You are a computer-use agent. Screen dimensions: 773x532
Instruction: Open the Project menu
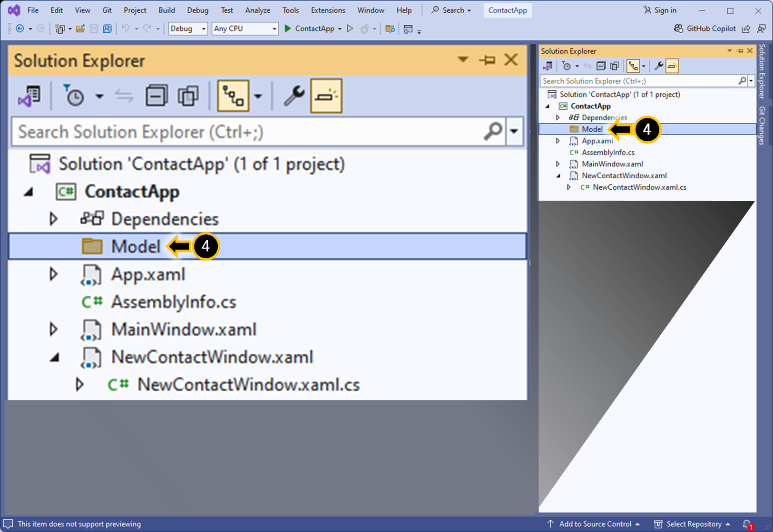click(x=135, y=10)
